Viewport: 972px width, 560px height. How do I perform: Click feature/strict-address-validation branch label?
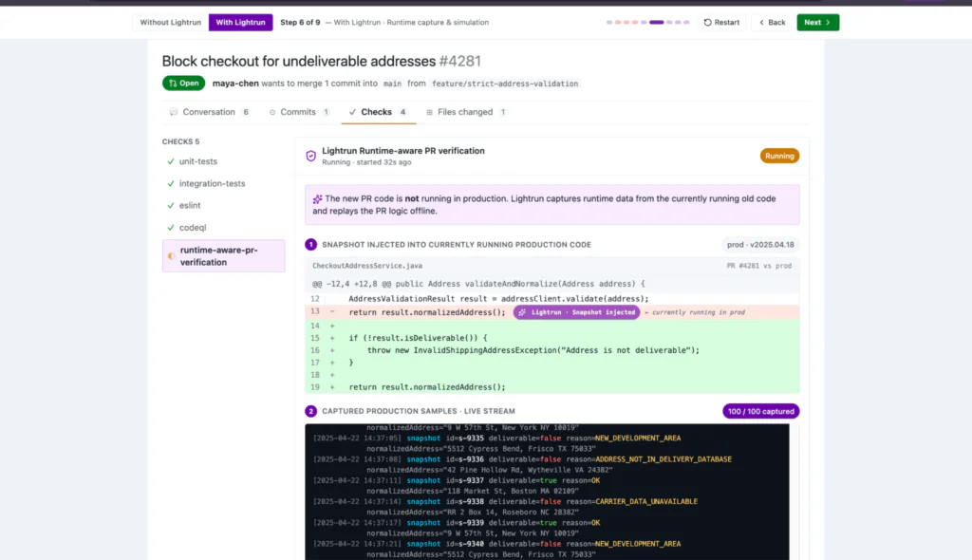505,84
